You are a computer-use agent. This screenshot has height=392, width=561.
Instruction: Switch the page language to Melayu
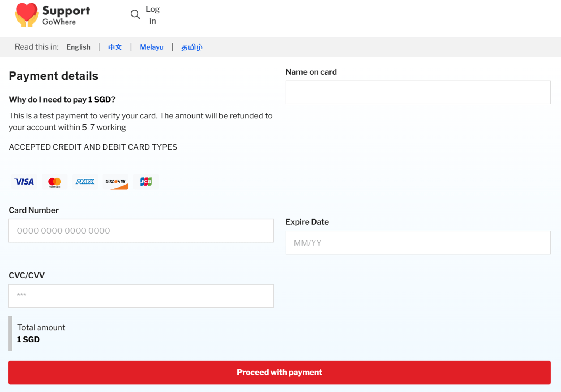pos(152,47)
